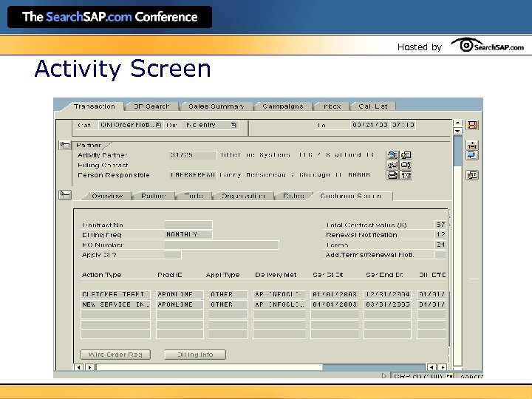The height and width of the screenshot is (399, 532).
Task: Click the PO Number input field
Action: point(221,245)
